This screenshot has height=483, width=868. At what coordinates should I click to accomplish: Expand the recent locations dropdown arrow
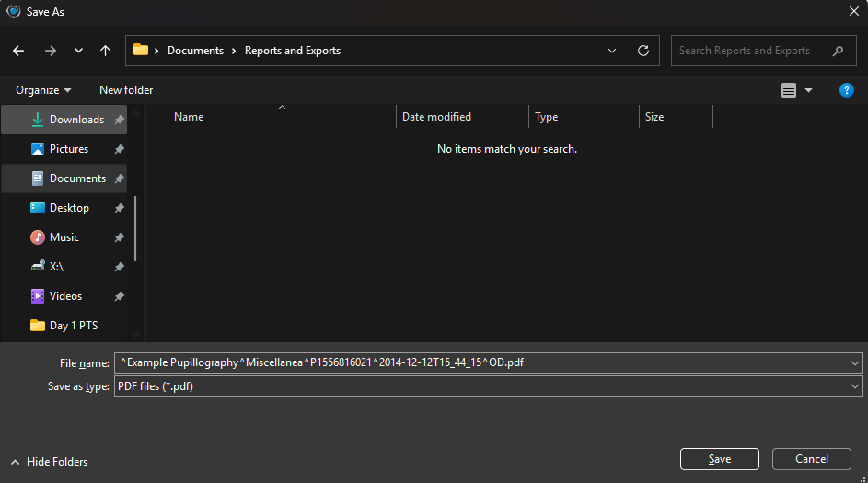tap(78, 51)
